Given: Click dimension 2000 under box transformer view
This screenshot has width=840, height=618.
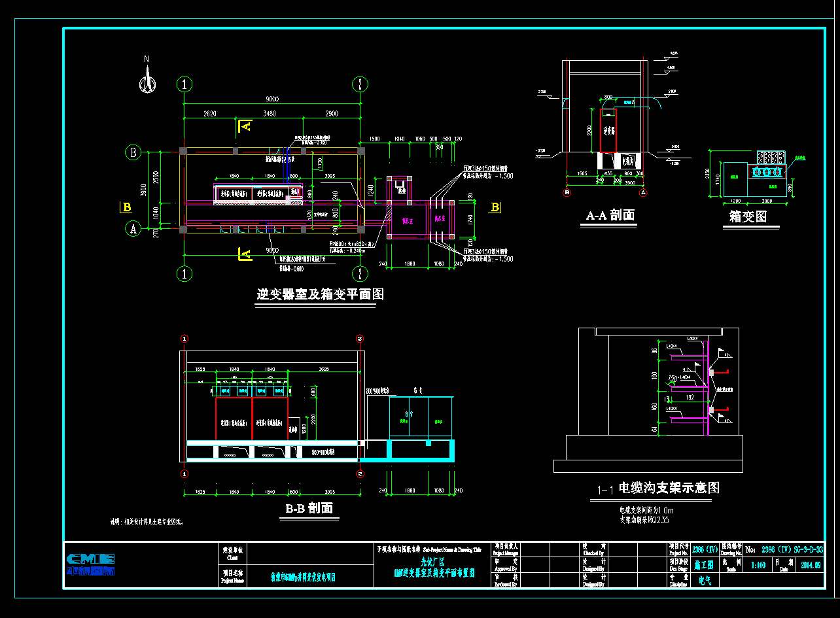Looking at the screenshot, I should [x=766, y=201].
